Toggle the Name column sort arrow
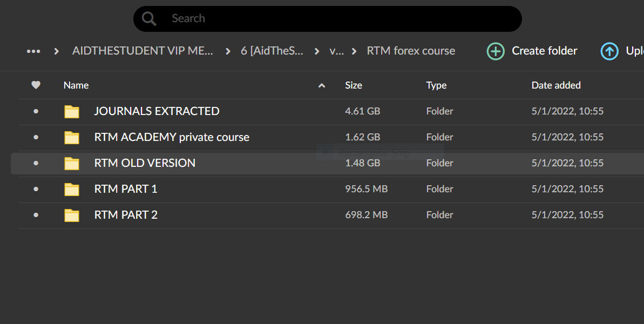Image resolution: width=644 pixels, height=324 pixels. click(322, 85)
